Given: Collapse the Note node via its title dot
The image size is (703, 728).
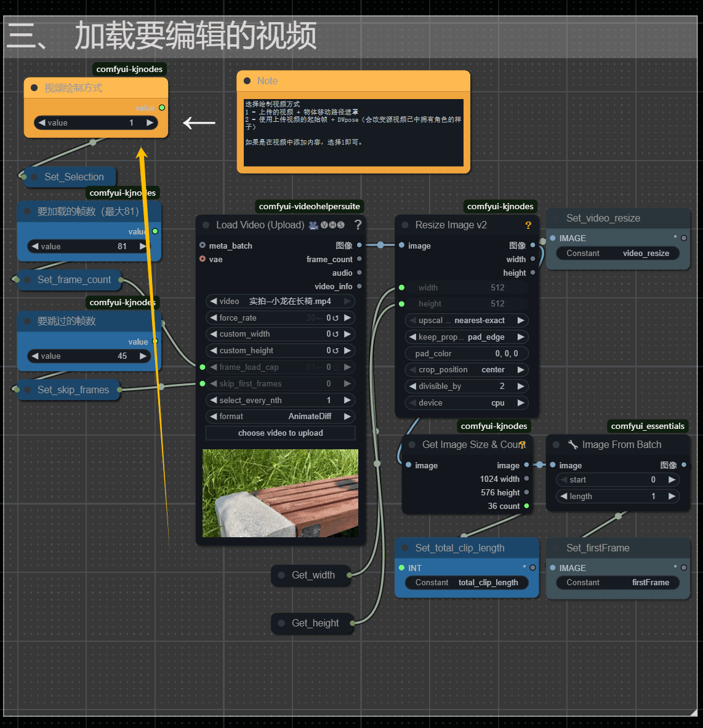Looking at the screenshot, I should pyautogui.click(x=247, y=81).
